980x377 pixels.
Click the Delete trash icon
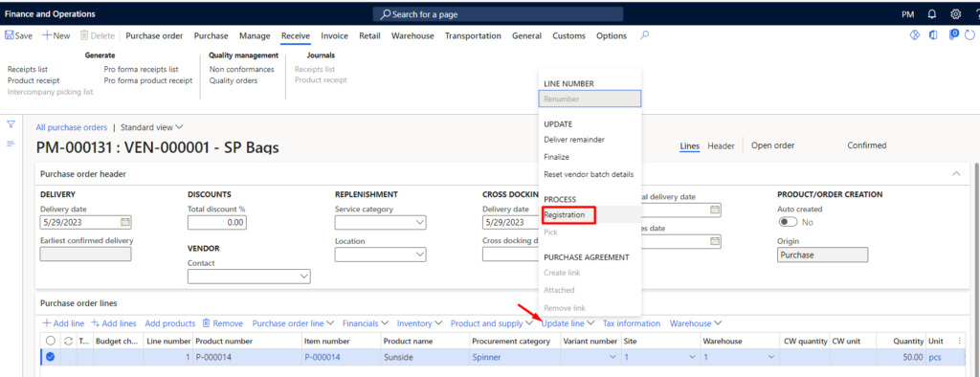click(x=84, y=35)
